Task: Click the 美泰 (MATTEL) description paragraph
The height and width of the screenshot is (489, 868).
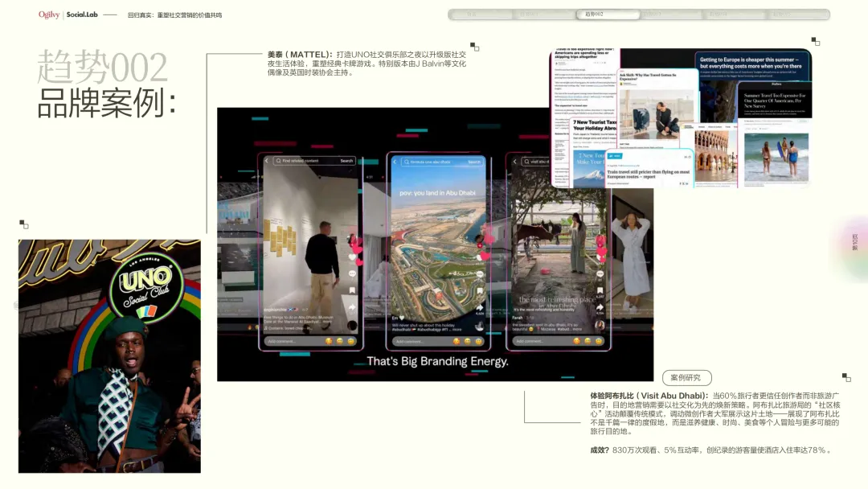Action: click(x=366, y=63)
